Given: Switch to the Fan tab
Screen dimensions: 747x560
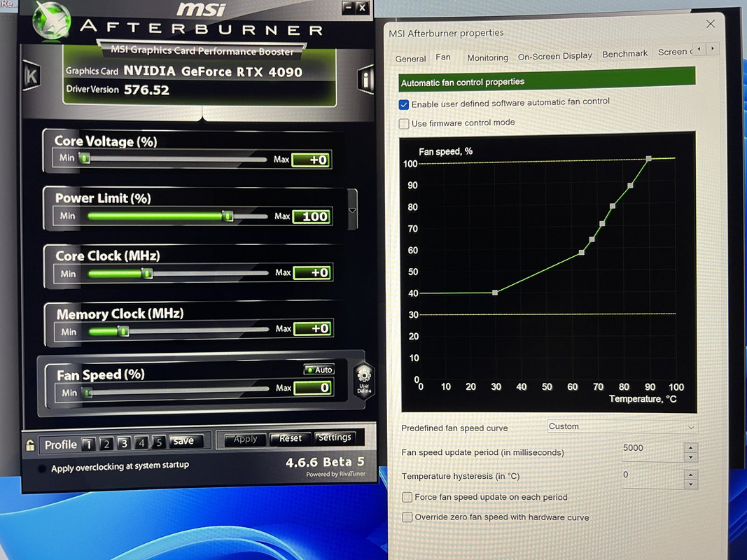Looking at the screenshot, I should [443, 57].
